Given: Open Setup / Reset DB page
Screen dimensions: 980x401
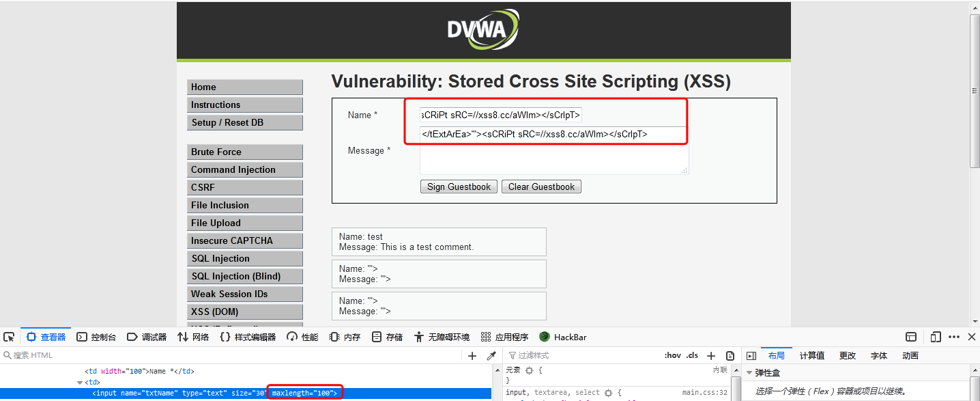Looking at the screenshot, I should point(245,123).
